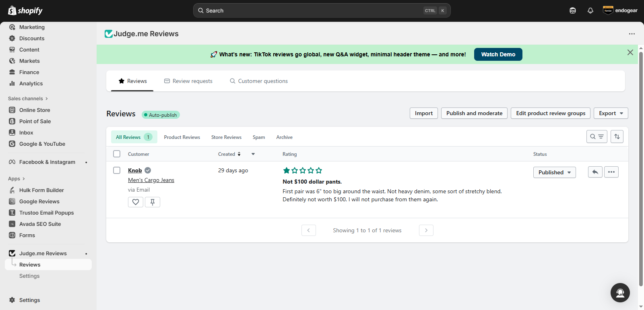
Task: Open the Men's Cargo Jeans product link
Action: pyautogui.click(x=151, y=180)
